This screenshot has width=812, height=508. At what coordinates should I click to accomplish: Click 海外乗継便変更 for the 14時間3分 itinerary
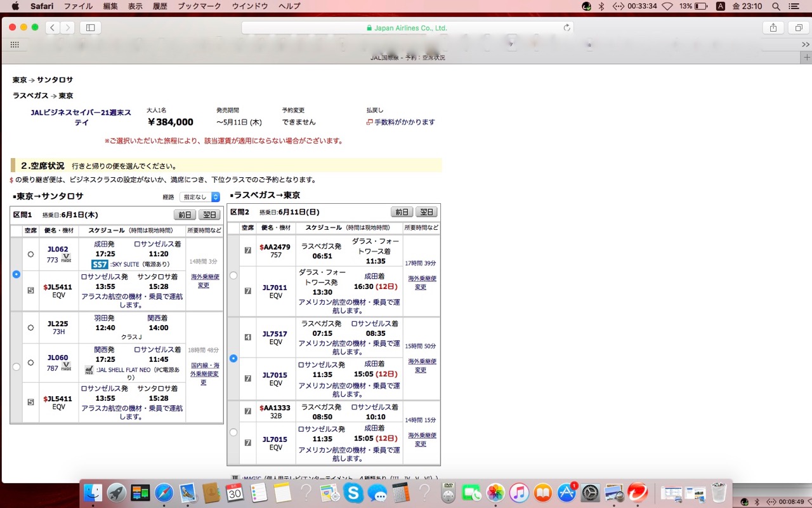pos(204,281)
